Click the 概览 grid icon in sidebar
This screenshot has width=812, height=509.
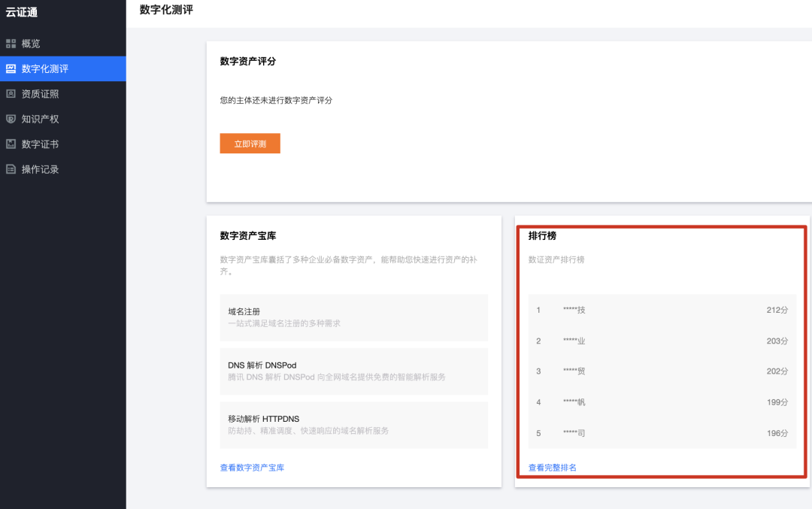coord(11,44)
